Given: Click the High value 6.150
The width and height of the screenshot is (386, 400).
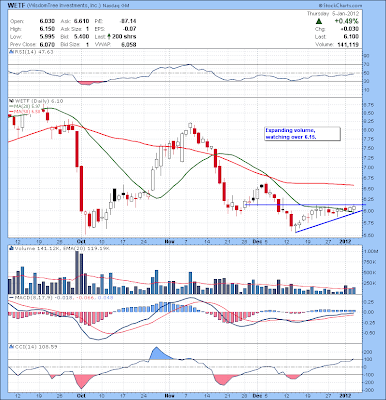Looking at the screenshot, I should coord(47,29).
